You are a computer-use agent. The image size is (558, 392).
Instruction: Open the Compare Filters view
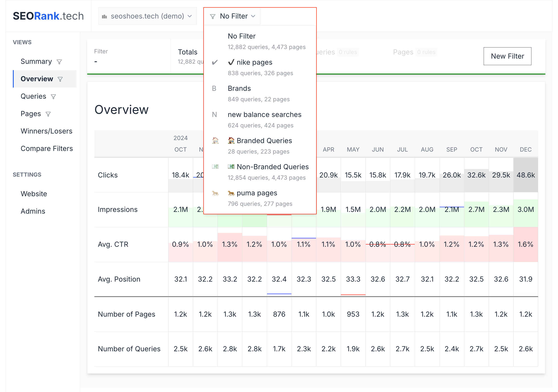click(47, 149)
